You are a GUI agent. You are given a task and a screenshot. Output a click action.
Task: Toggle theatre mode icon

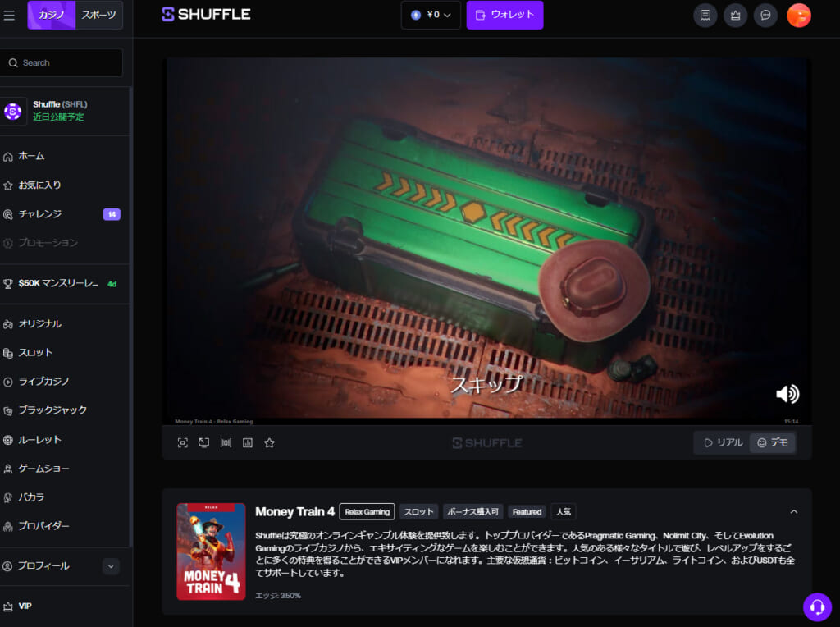[226, 442]
